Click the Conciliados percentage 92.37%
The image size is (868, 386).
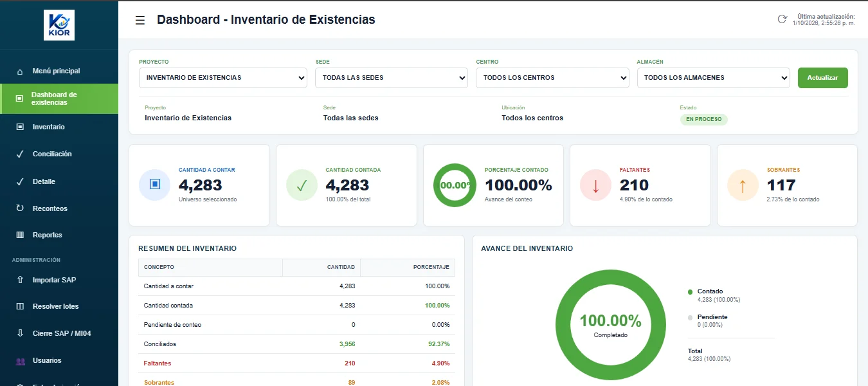pyautogui.click(x=439, y=344)
